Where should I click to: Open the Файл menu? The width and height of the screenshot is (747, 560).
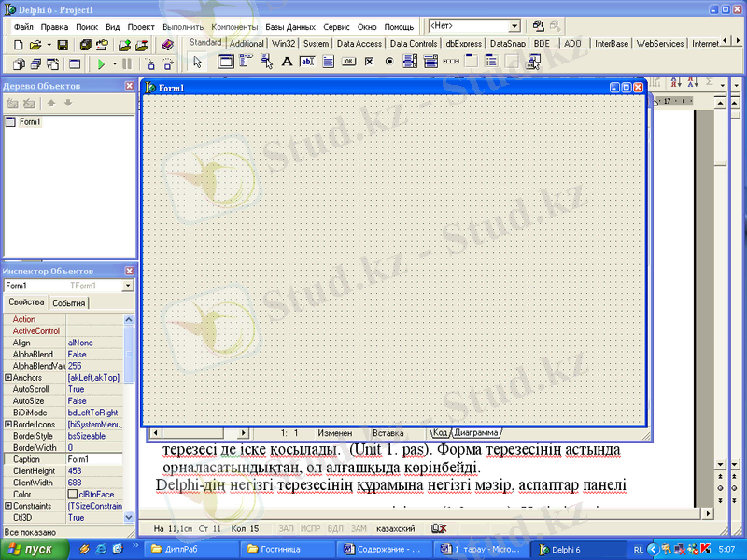23,27
